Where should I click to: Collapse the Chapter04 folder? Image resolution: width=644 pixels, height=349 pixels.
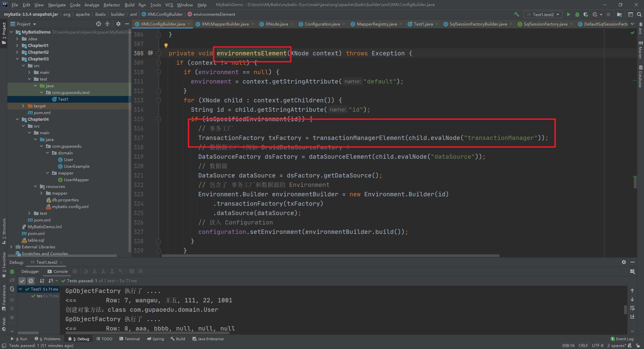[17, 119]
